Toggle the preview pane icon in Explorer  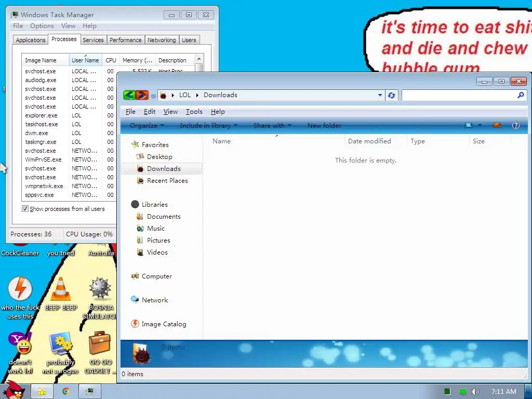tap(497, 125)
